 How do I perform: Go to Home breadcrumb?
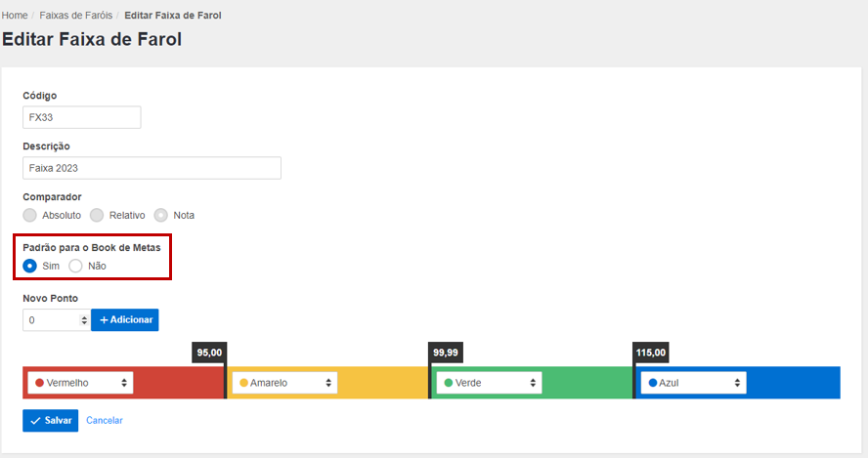(15, 16)
